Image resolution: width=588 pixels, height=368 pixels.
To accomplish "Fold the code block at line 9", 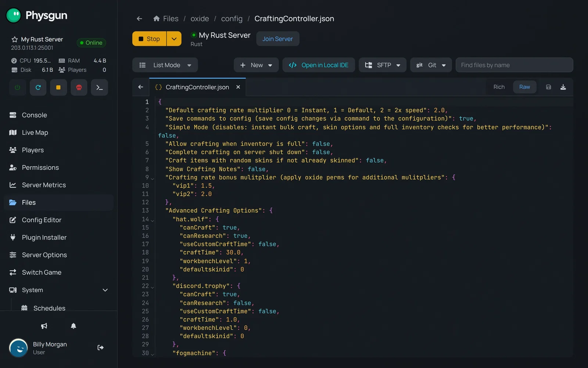I will coord(153,178).
